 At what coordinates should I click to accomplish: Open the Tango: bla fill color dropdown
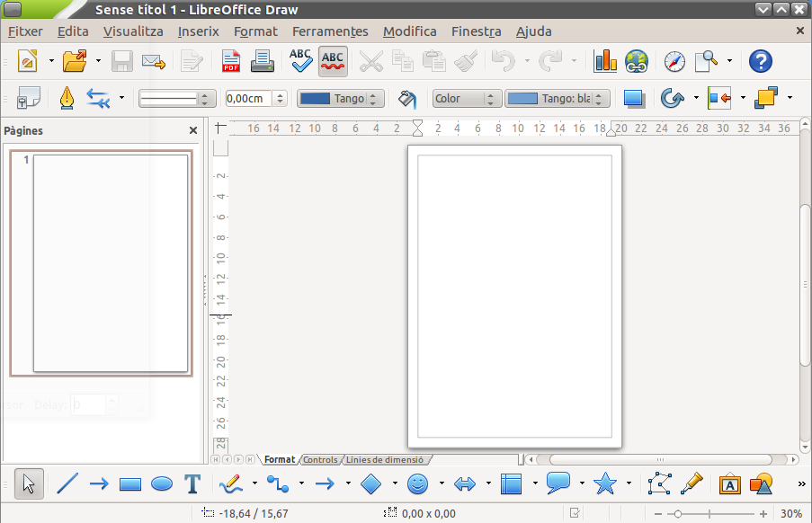pos(558,98)
